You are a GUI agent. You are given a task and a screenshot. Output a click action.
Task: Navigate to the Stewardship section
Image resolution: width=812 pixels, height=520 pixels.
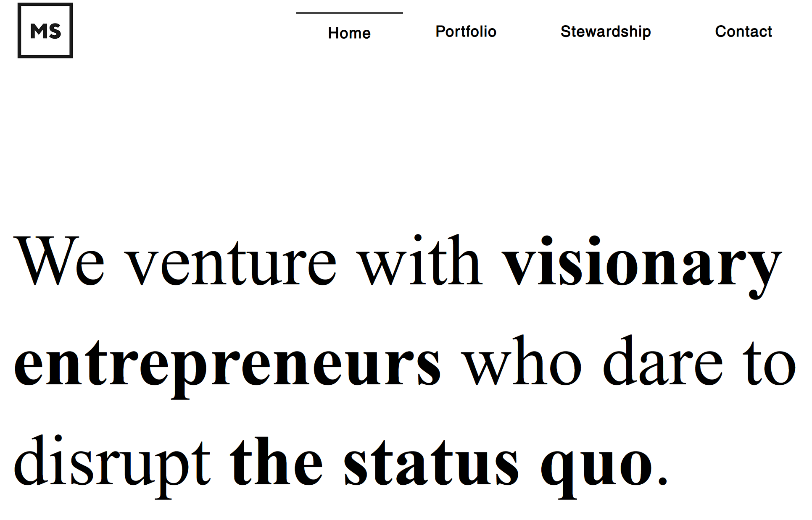(606, 32)
